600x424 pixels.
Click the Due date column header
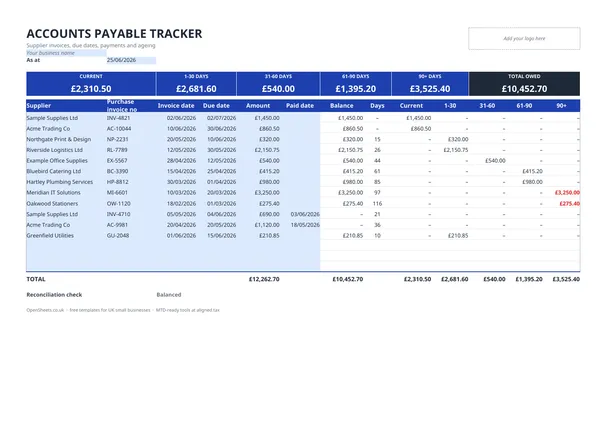(x=216, y=106)
